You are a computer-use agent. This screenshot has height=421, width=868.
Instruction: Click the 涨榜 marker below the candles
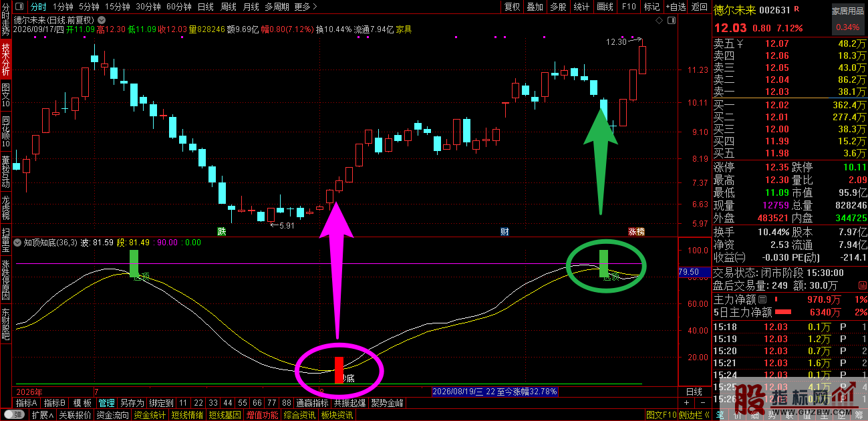tap(636, 232)
